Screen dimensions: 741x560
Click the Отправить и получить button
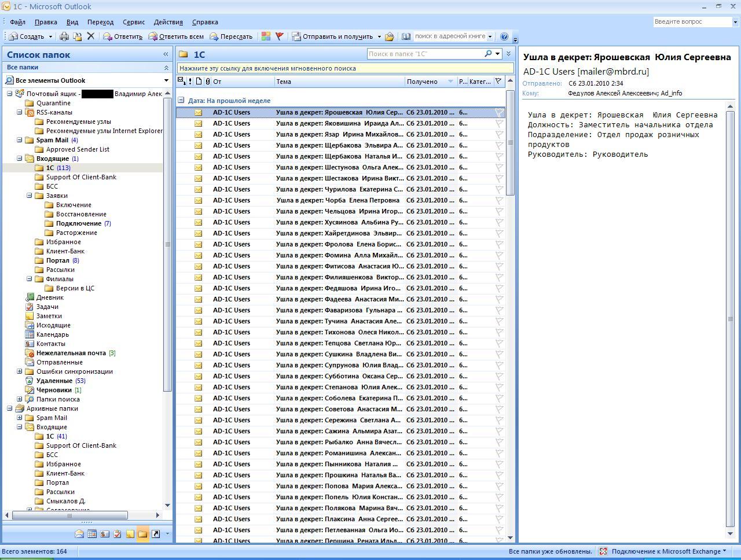pos(332,36)
